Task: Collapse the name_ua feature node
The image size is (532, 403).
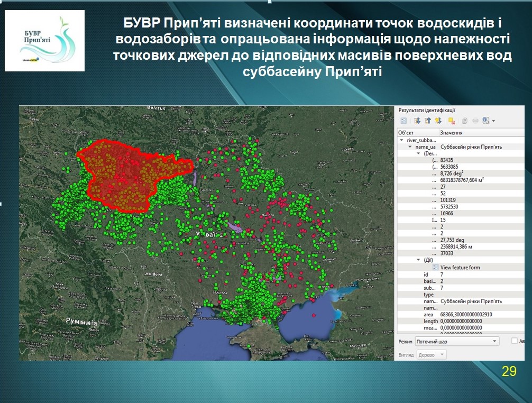Action: (410, 146)
